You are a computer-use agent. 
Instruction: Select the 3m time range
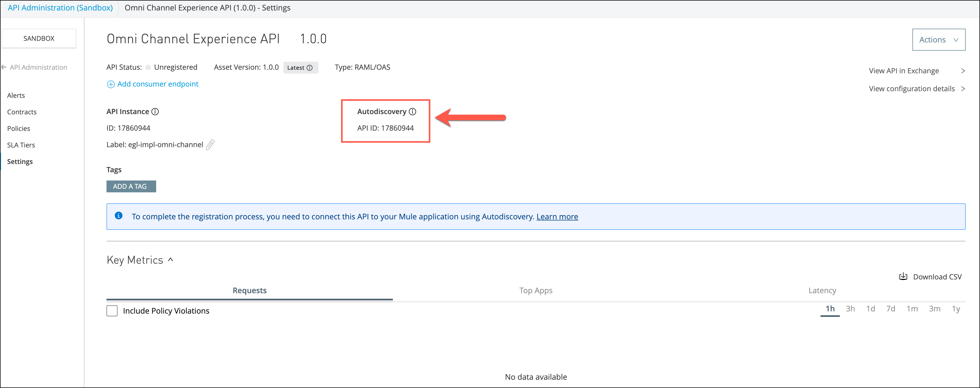(935, 309)
